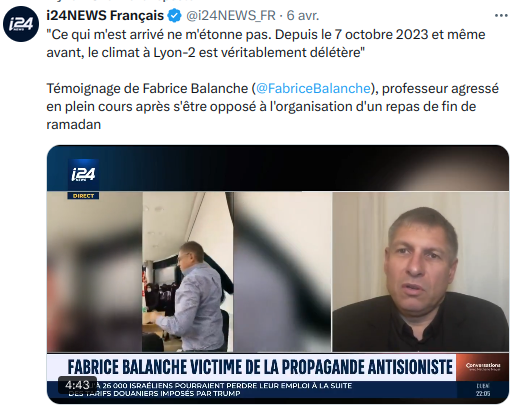Open the @i24NEWS_FR handle

(231, 16)
